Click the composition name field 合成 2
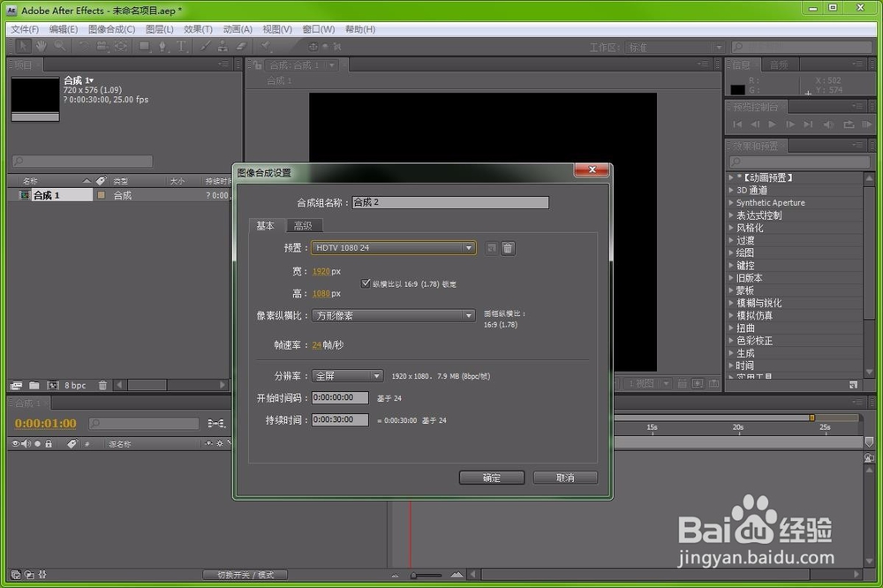 [x=450, y=202]
